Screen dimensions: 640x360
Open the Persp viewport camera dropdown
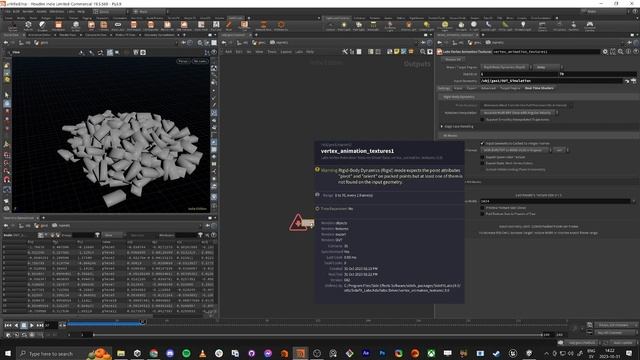[x=183, y=61]
